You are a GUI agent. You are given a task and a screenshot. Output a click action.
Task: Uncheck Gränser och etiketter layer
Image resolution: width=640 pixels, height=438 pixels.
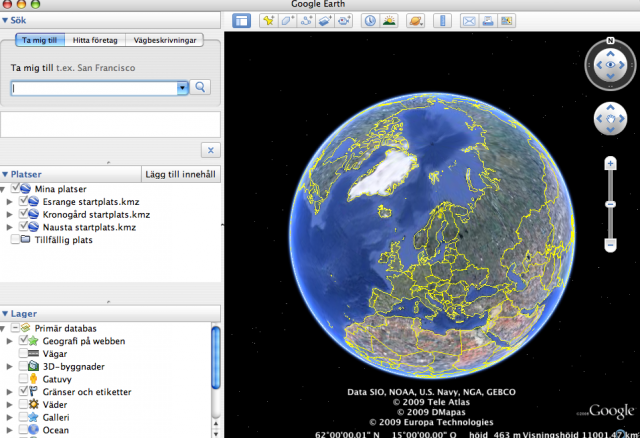click(23, 391)
